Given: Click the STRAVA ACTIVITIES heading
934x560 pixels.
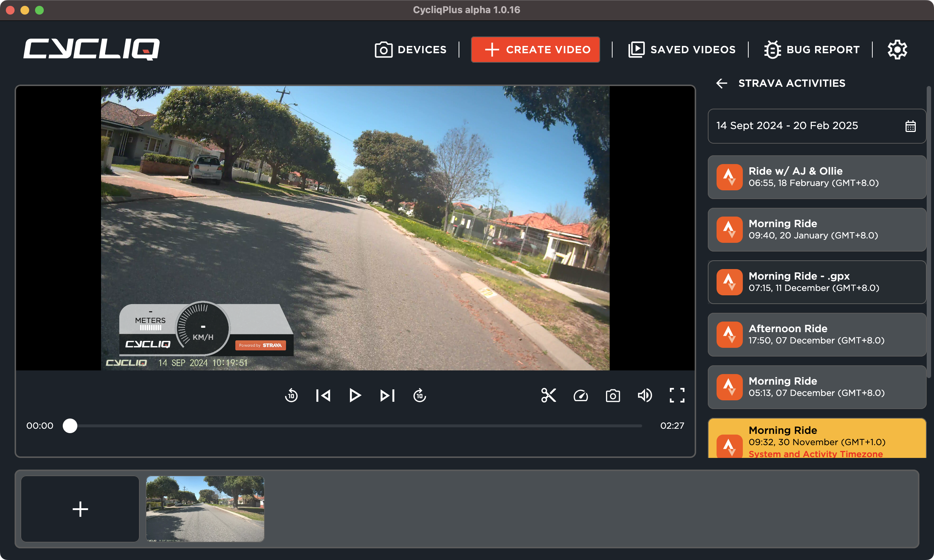Looking at the screenshot, I should coord(792,83).
